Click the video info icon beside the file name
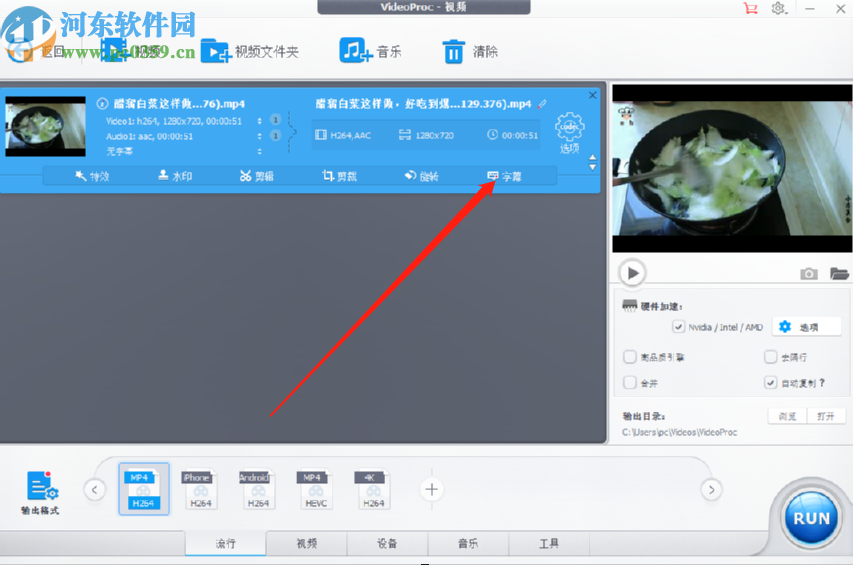 (x=102, y=103)
